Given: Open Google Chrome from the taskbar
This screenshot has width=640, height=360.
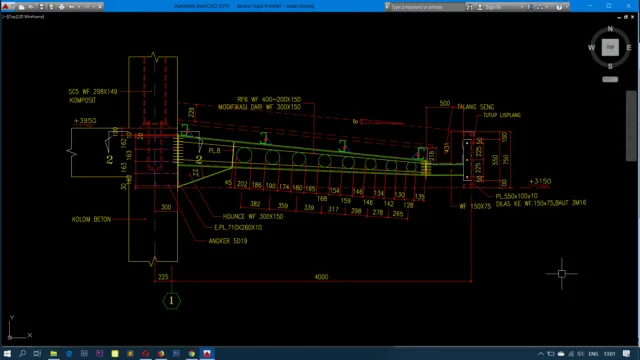Looking at the screenshot, I should 191,353.
